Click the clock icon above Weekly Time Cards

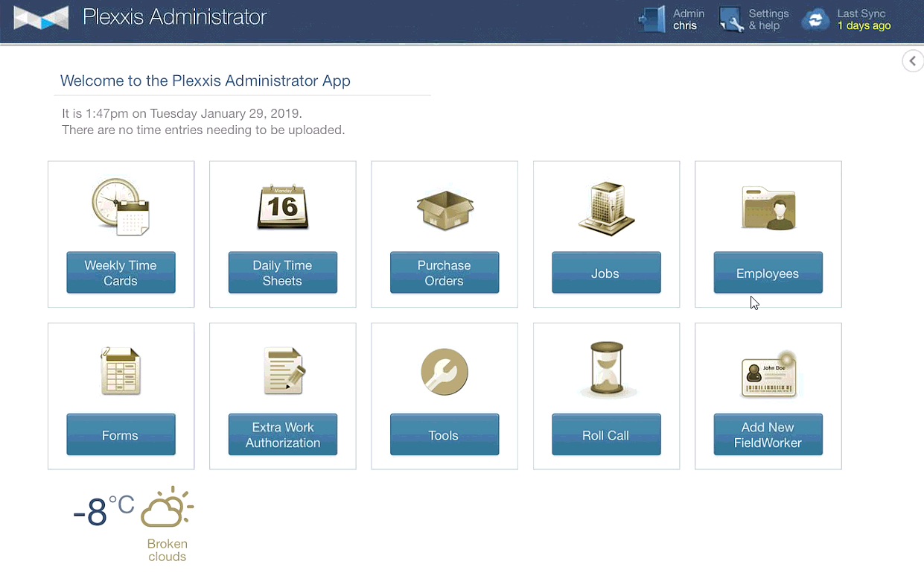click(x=121, y=206)
